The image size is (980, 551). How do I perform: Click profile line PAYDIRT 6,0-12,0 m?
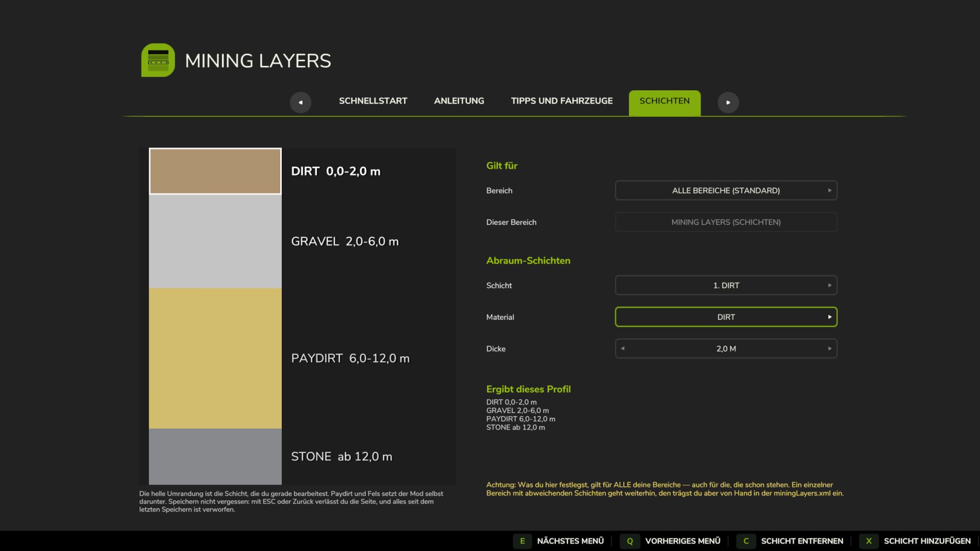[521, 419]
